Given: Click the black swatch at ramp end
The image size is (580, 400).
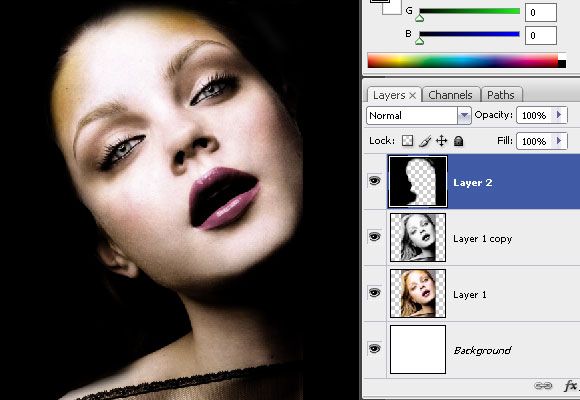Looking at the screenshot, I should [562, 64].
